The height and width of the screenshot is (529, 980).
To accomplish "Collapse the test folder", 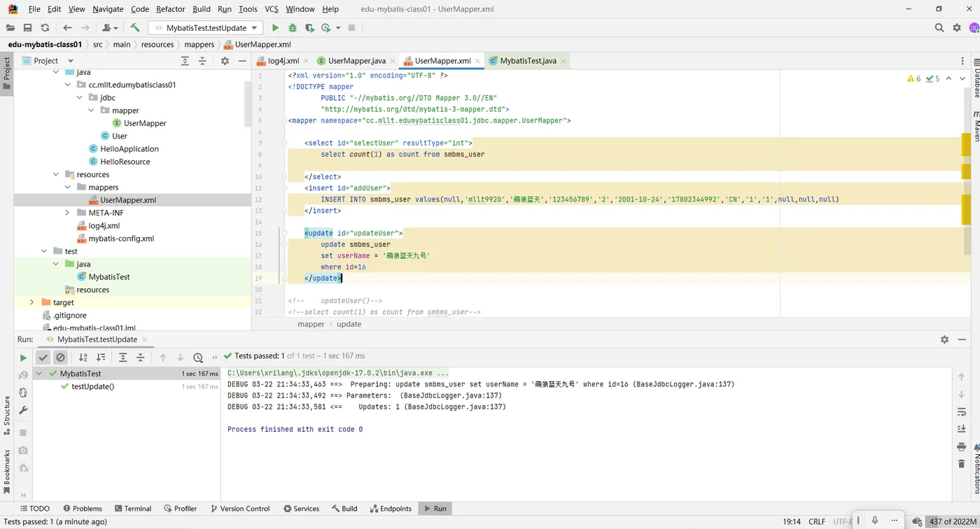I will click(44, 251).
